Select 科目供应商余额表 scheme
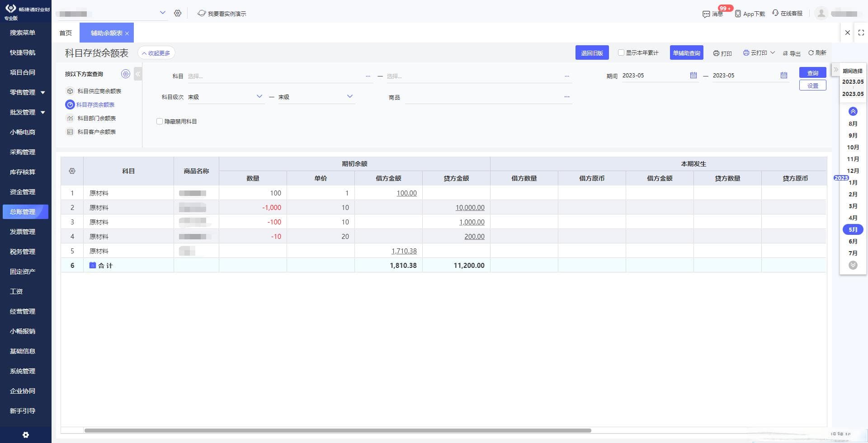Viewport: 868px width, 443px height. [x=99, y=91]
